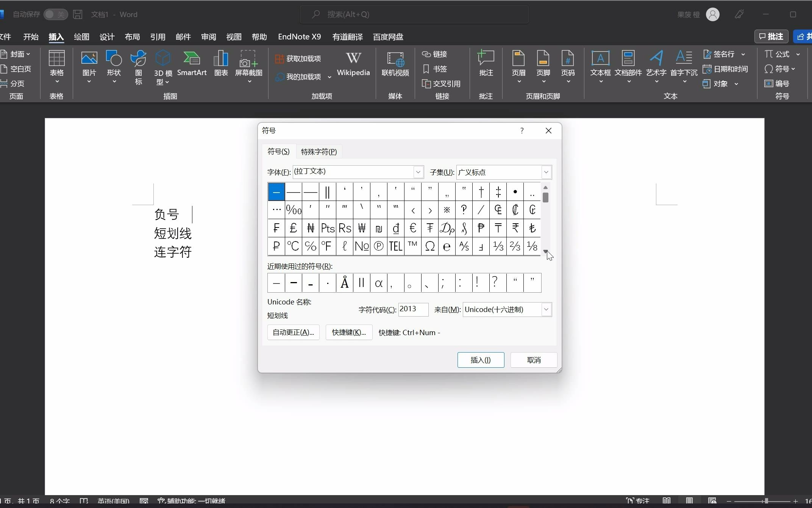This screenshot has height=508, width=812.
Task: Open the Header (页眉) menu
Action: pyautogui.click(x=518, y=67)
